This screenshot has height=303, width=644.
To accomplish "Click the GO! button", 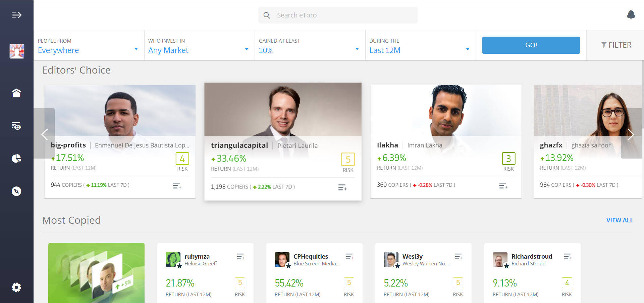I will click(531, 45).
